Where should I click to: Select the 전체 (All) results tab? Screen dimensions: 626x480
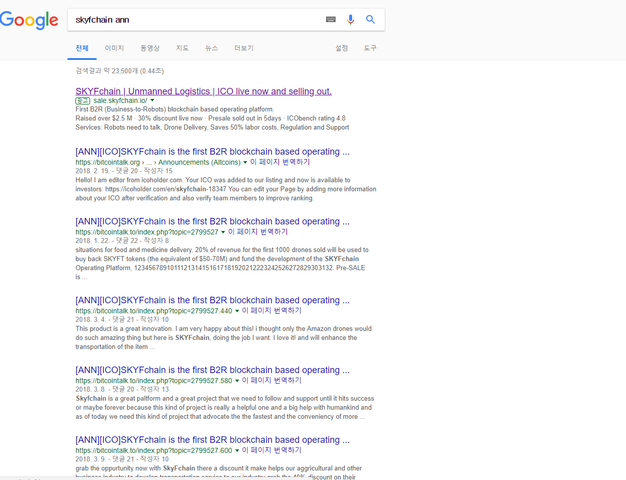tap(82, 48)
